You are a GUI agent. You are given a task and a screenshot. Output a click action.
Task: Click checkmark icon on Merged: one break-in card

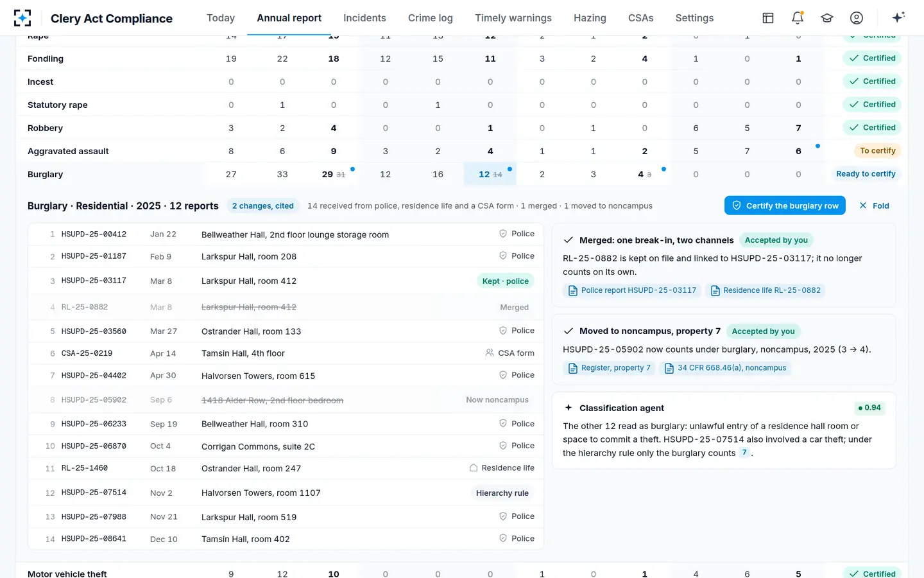pyautogui.click(x=569, y=240)
